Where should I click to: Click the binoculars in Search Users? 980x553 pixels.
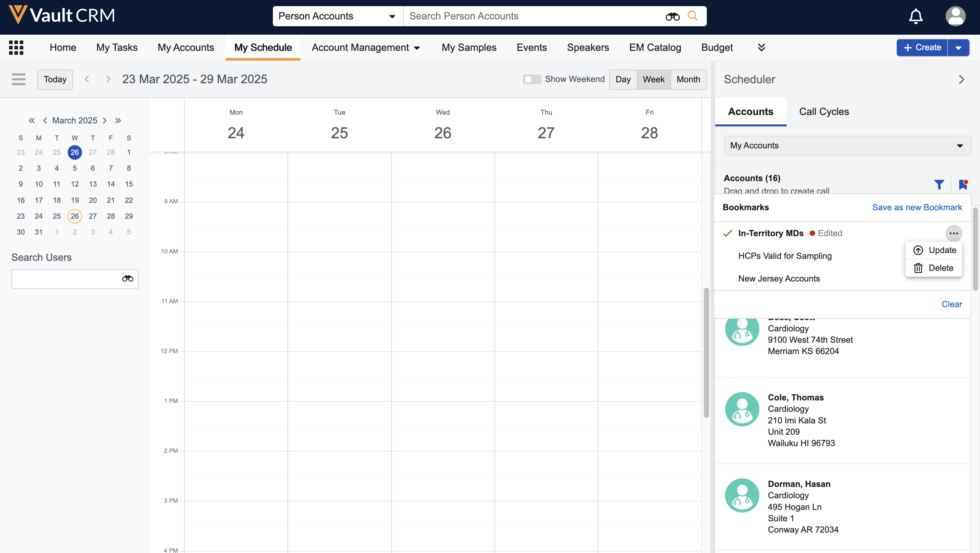[x=127, y=279]
